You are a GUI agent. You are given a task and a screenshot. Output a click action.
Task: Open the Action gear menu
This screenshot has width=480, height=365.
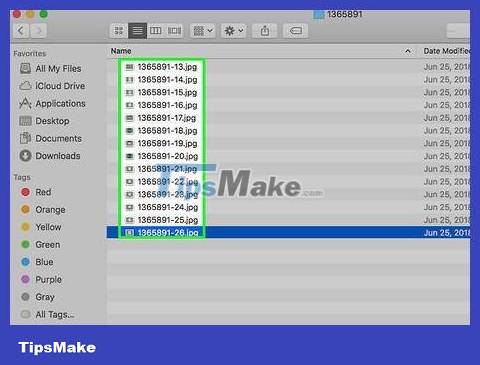tap(234, 31)
